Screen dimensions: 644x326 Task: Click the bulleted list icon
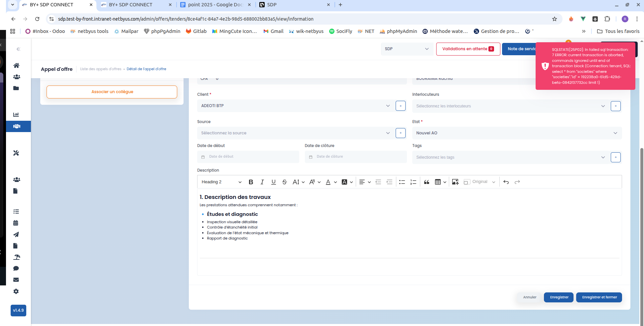click(402, 182)
